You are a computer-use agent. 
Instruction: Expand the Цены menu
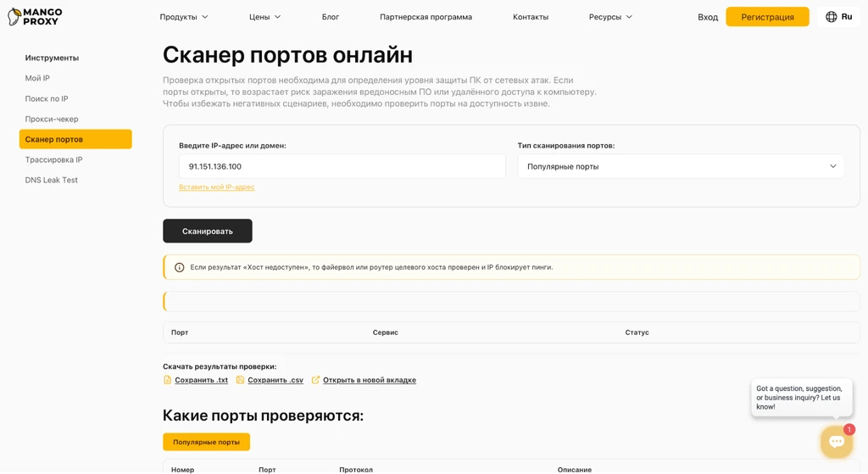coord(264,17)
